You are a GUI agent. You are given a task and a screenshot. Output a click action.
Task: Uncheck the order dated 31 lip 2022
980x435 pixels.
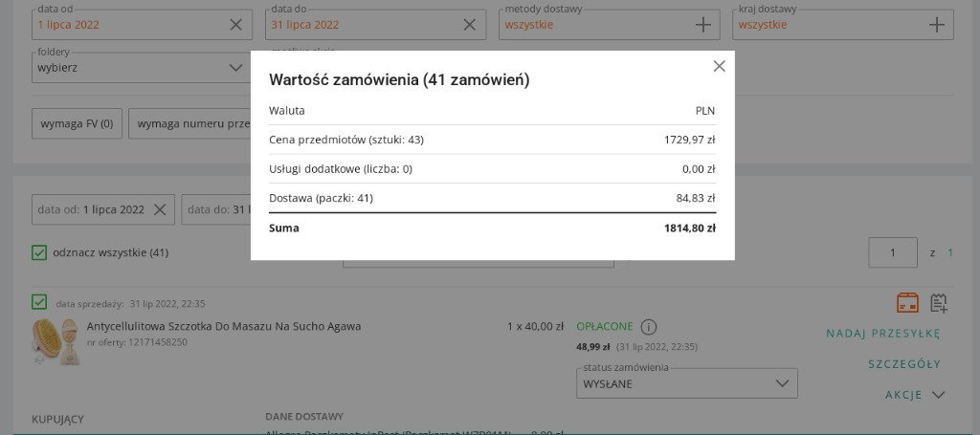[x=39, y=302]
